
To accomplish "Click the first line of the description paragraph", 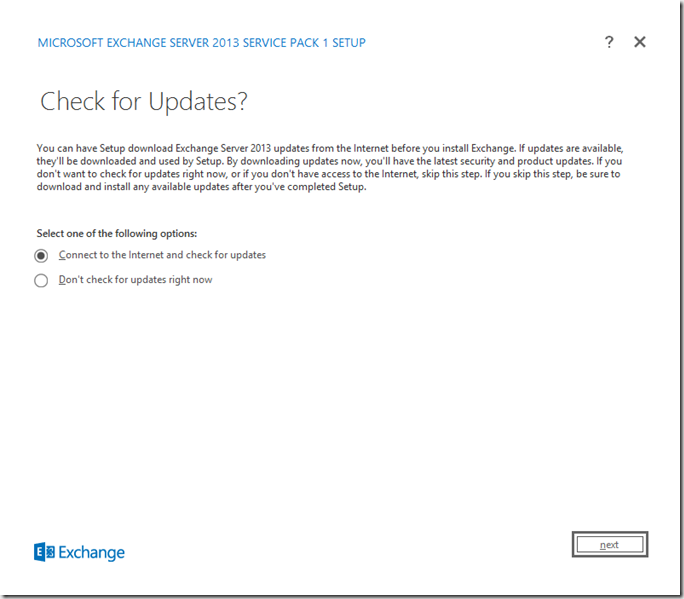I will [x=329, y=148].
